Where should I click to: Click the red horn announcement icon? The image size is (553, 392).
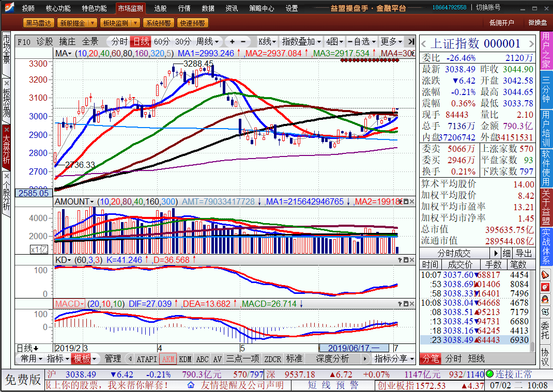click(x=545, y=275)
